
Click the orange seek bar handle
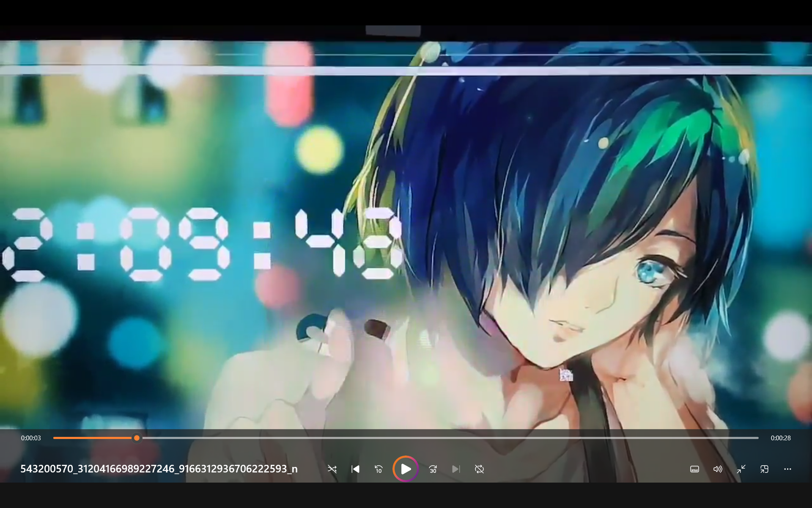[137, 438]
